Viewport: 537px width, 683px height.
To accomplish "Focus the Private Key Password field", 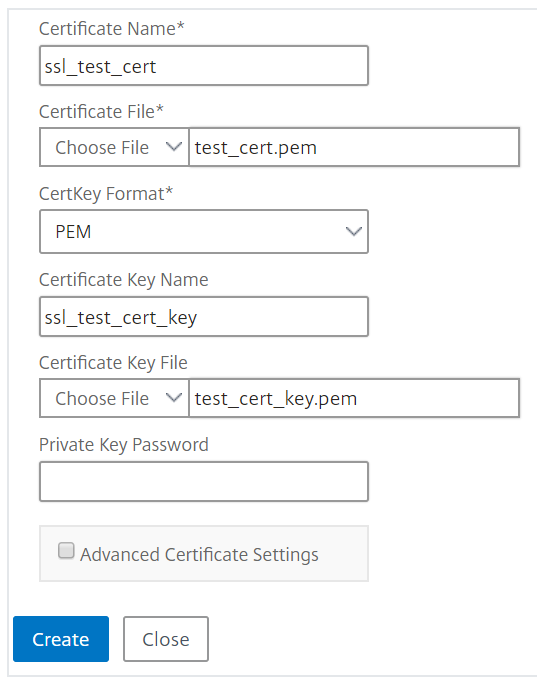I will click(x=204, y=481).
